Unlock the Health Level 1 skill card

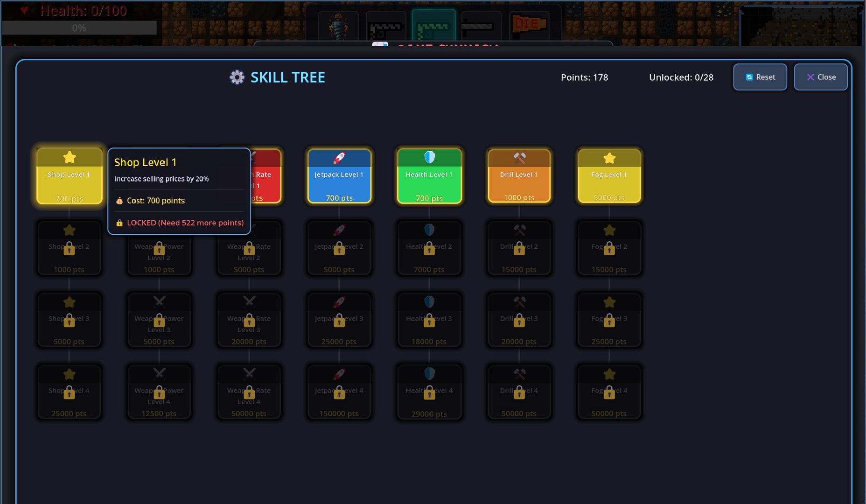click(x=429, y=176)
